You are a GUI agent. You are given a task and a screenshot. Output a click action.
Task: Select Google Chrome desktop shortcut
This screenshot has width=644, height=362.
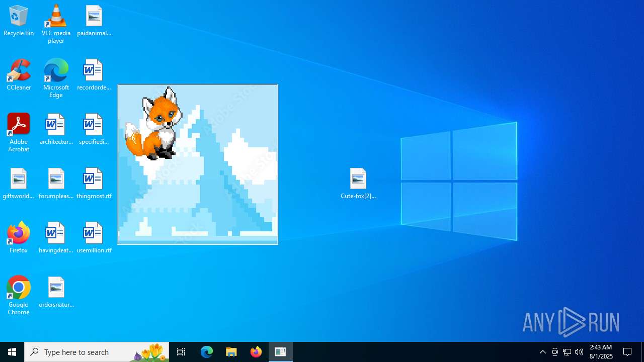point(19,296)
